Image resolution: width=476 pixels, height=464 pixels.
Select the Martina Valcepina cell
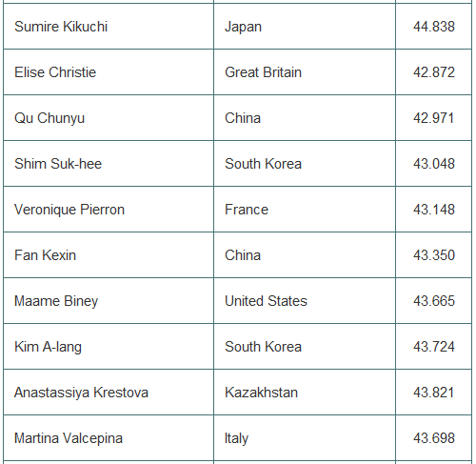(109, 438)
